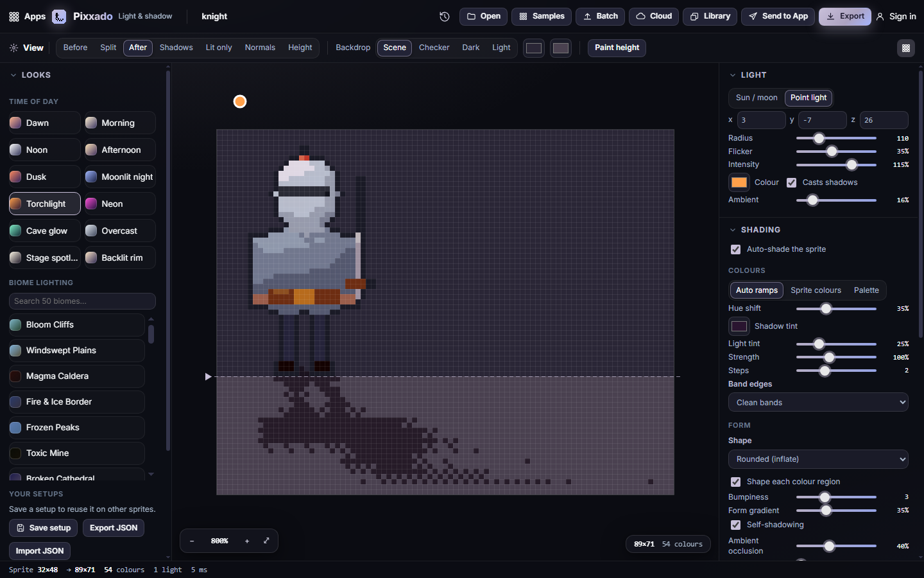Click the Paint height button
Viewport: 924px width, 578px height.
(x=617, y=48)
